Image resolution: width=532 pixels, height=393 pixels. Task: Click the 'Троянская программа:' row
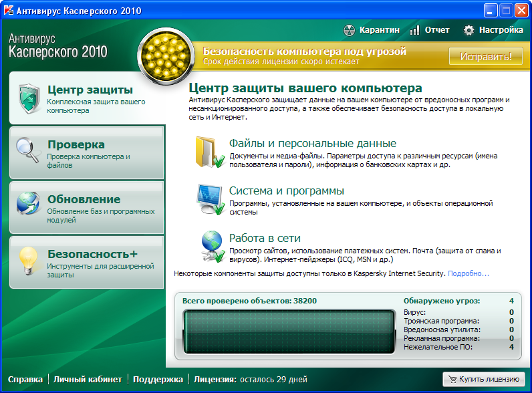coord(458,321)
